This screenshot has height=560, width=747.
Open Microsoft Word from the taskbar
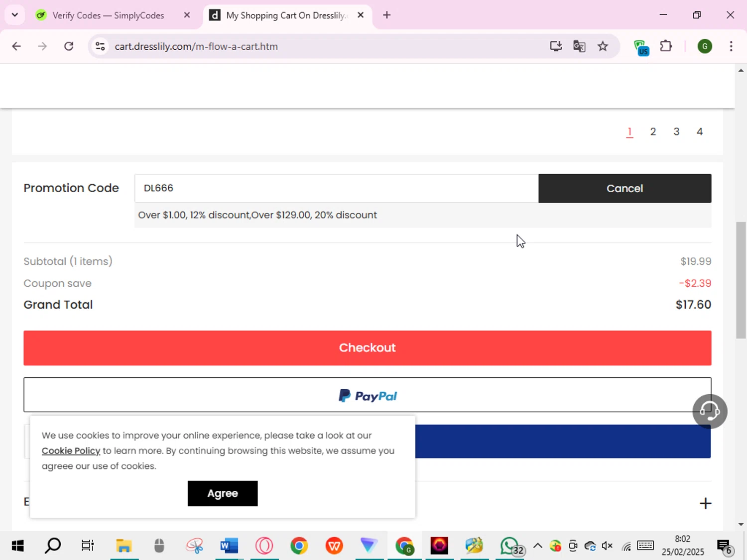[x=229, y=546]
